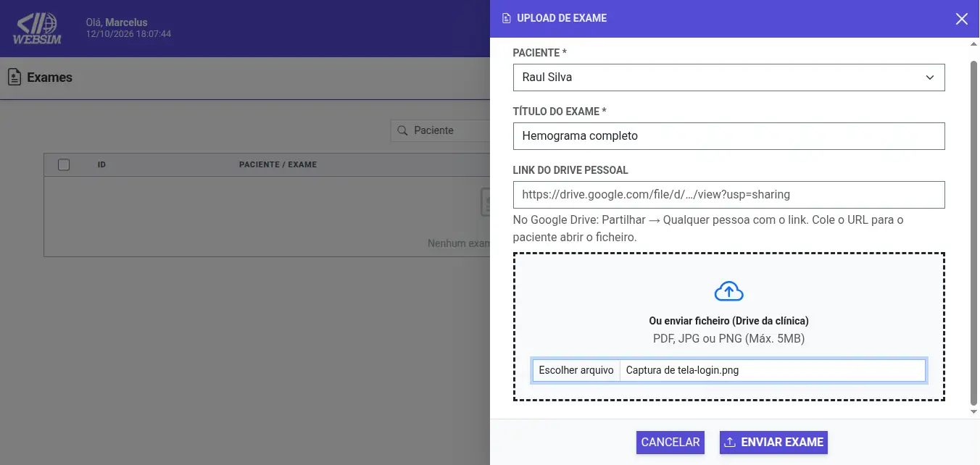
Task: Close the Upload de Exame panel
Action: pos(961,19)
